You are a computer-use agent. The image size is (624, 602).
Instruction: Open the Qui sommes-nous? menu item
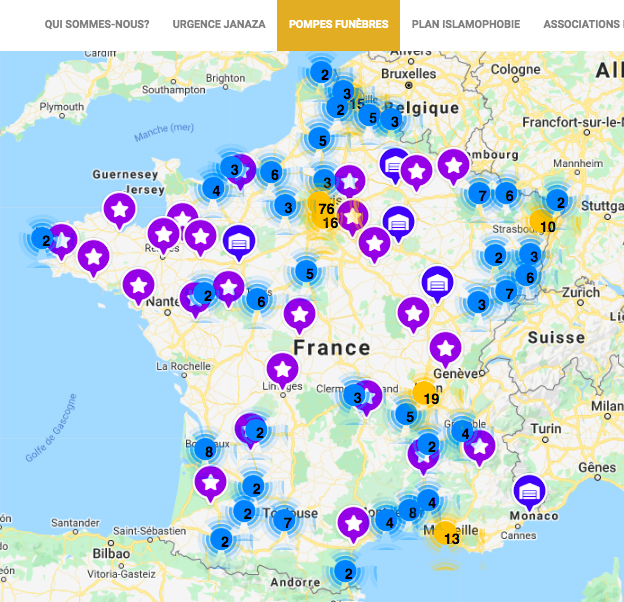pyautogui.click(x=97, y=24)
